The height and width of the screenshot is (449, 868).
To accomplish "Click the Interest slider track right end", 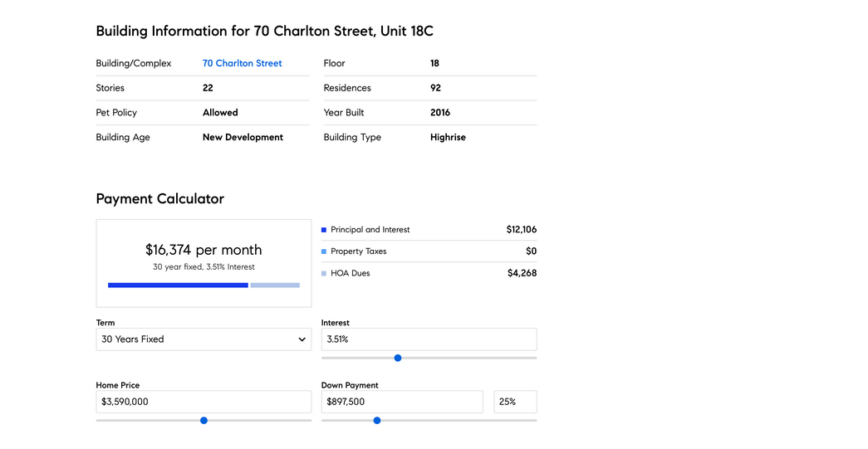I will coord(533,359).
